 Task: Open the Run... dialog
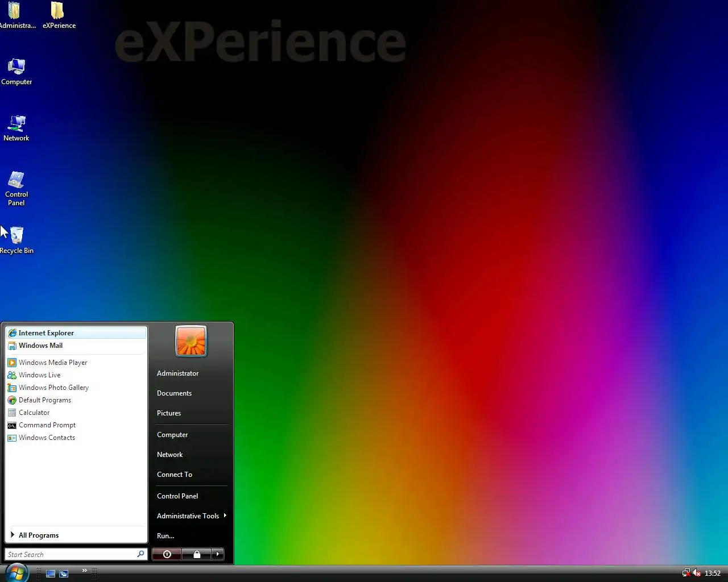click(x=191, y=536)
